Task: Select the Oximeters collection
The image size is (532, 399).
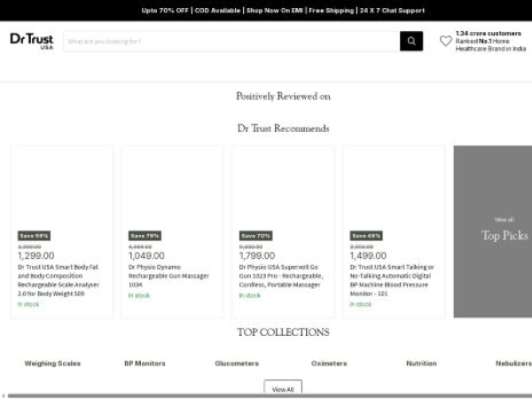Action: pyautogui.click(x=329, y=364)
